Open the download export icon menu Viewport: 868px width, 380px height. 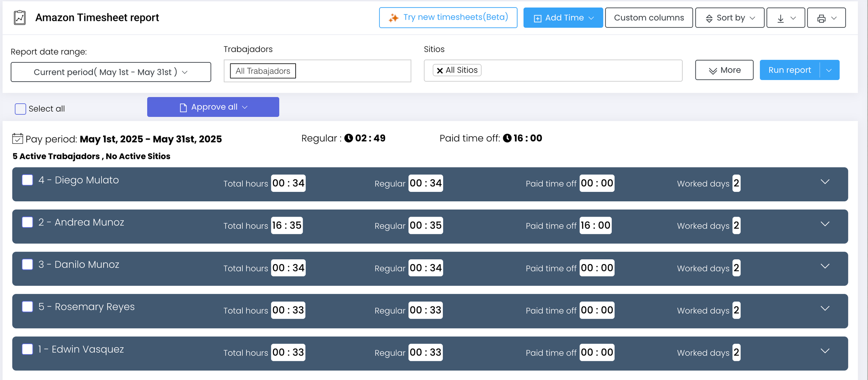tap(785, 18)
